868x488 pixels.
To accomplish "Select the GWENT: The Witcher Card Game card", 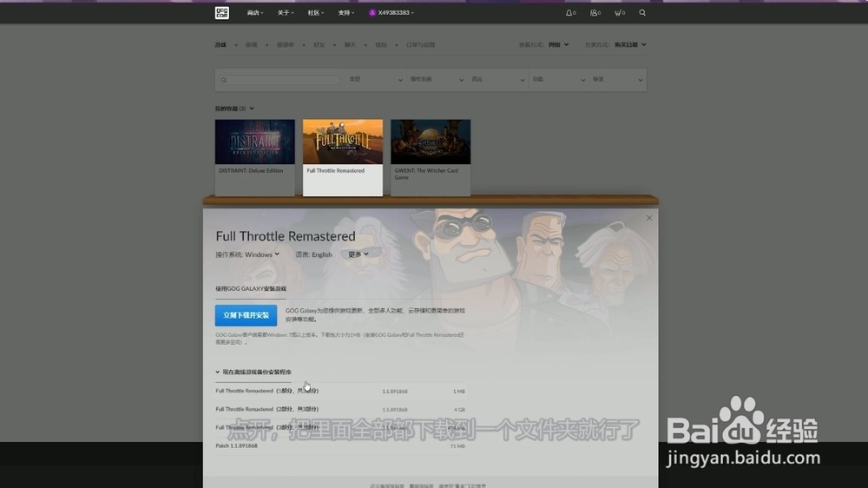I will pyautogui.click(x=431, y=157).
